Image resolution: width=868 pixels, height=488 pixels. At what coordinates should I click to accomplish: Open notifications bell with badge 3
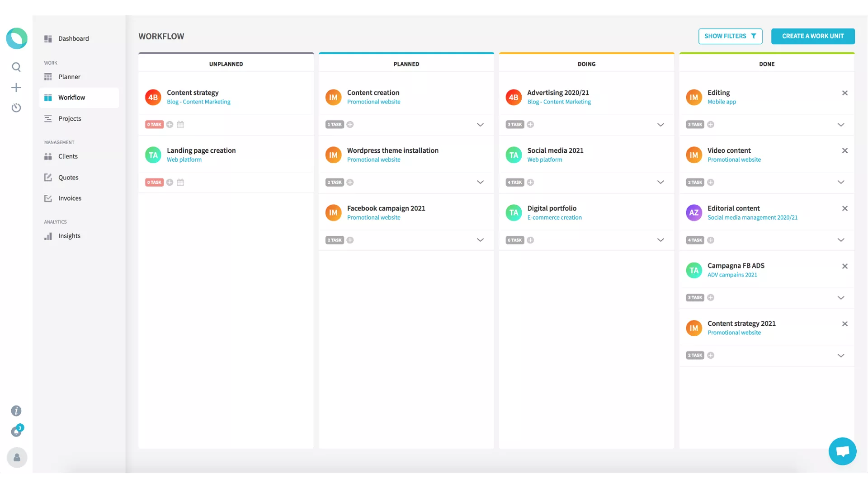pyautogui.click(x=17, y=432)
